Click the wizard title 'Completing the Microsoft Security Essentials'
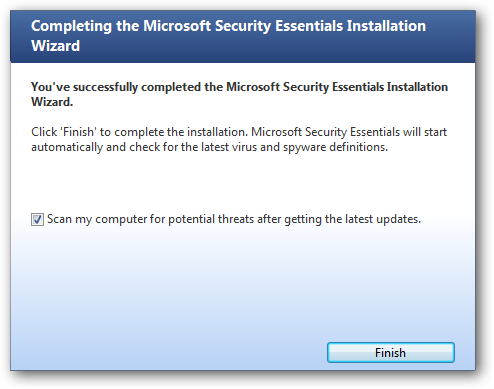Viewport: 494px width, 389px height. click(x=228, y=26)
